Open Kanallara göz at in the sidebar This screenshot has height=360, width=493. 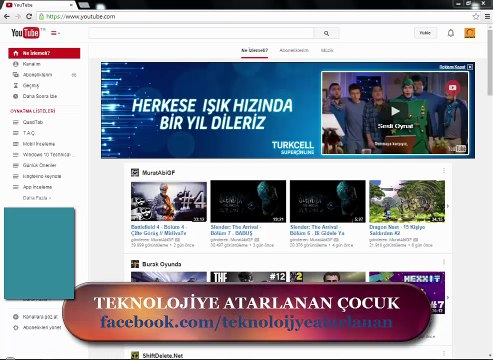point(40,317)
